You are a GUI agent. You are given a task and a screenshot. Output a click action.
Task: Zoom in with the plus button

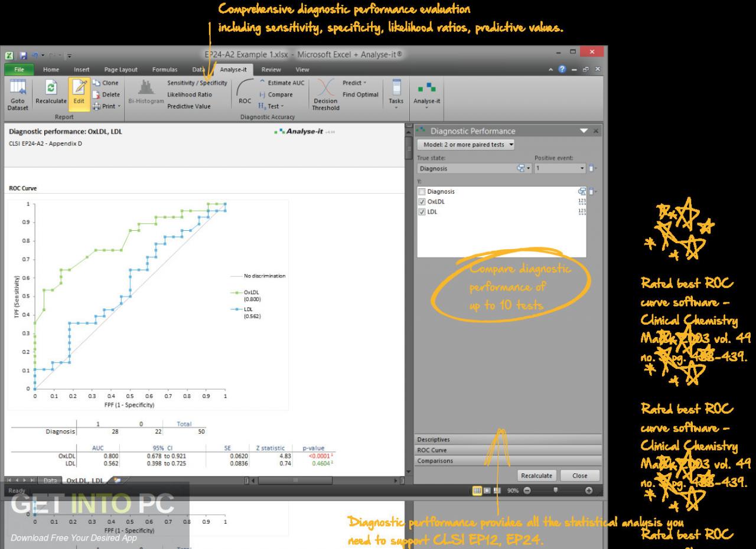pyautogui.click(x=588, y=491)
